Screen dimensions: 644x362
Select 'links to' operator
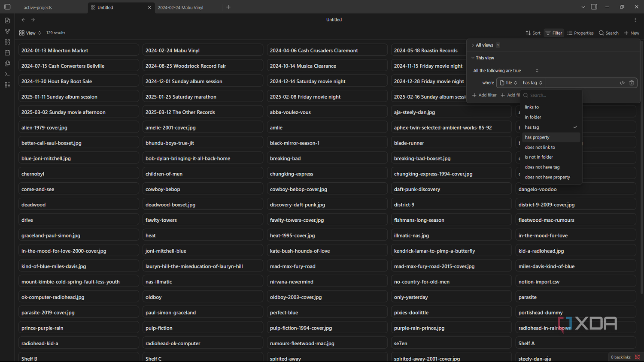tap(551, 107)
